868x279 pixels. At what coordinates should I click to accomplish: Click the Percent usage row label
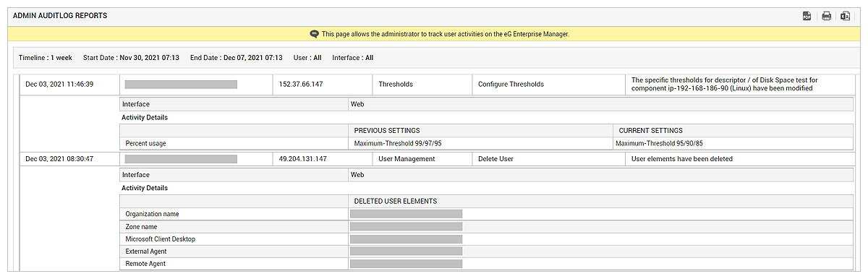[x=145, y=143]
